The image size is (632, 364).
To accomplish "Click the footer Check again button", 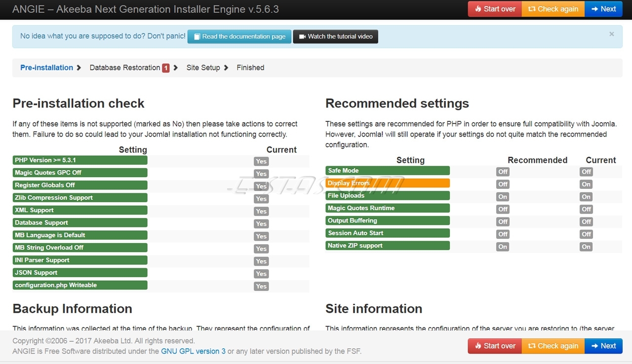I will pos(553,346).
